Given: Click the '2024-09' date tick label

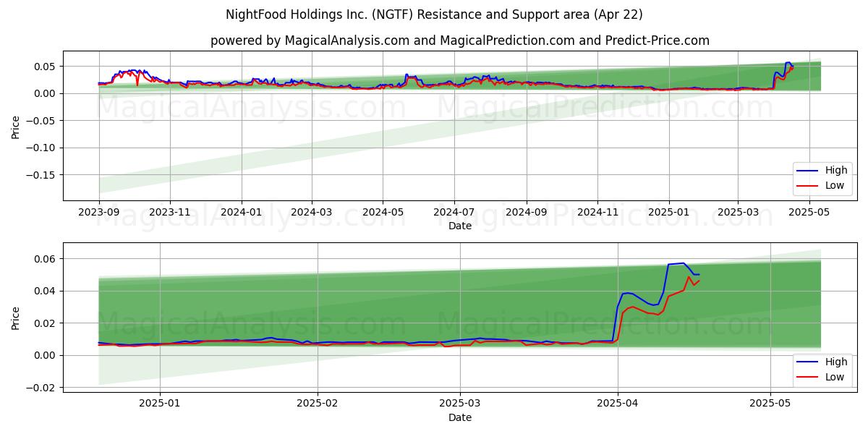Looking at the screenshot, I should [x=526, y=213].
